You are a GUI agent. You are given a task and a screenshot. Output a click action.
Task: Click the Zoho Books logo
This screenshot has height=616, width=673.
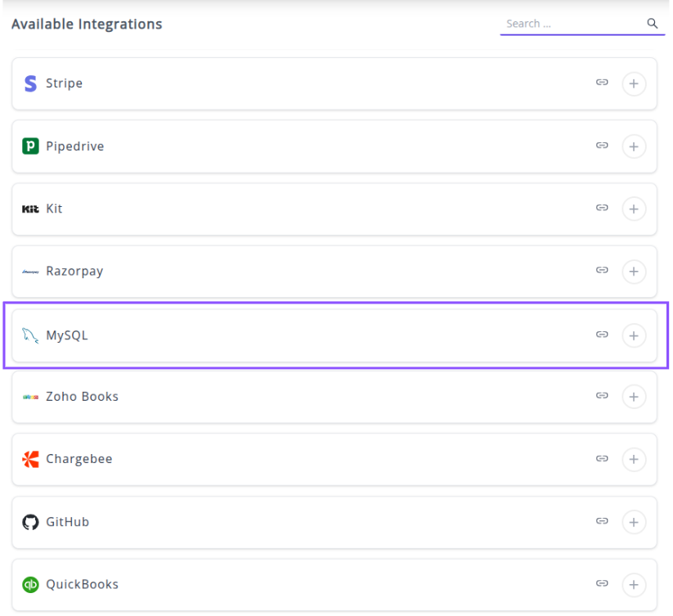30,397
